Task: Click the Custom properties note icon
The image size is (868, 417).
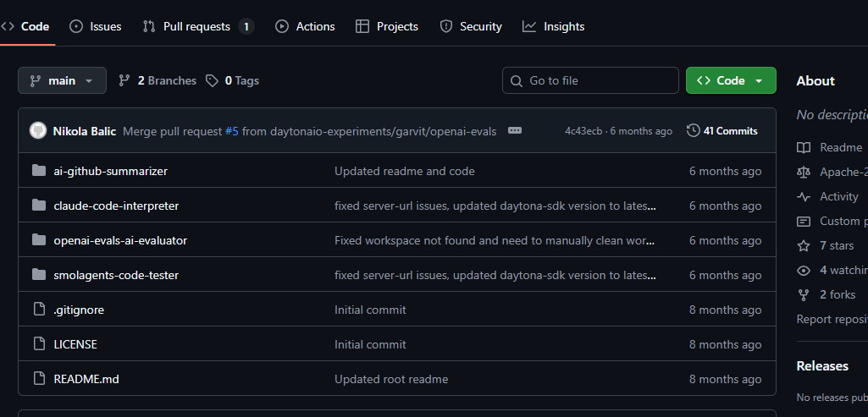Action: tap(804, 222)
